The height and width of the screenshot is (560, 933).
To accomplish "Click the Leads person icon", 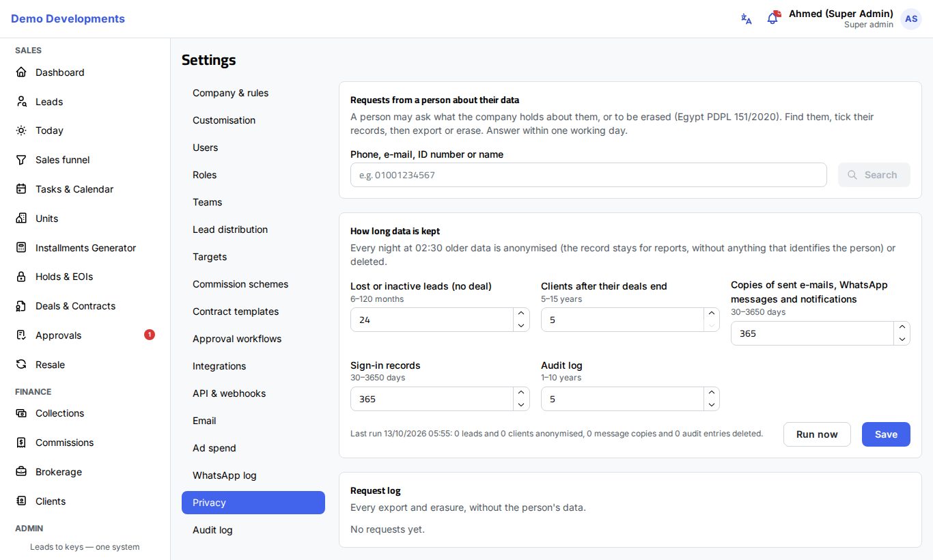I will pyautogui.click(x=21, y=102).
